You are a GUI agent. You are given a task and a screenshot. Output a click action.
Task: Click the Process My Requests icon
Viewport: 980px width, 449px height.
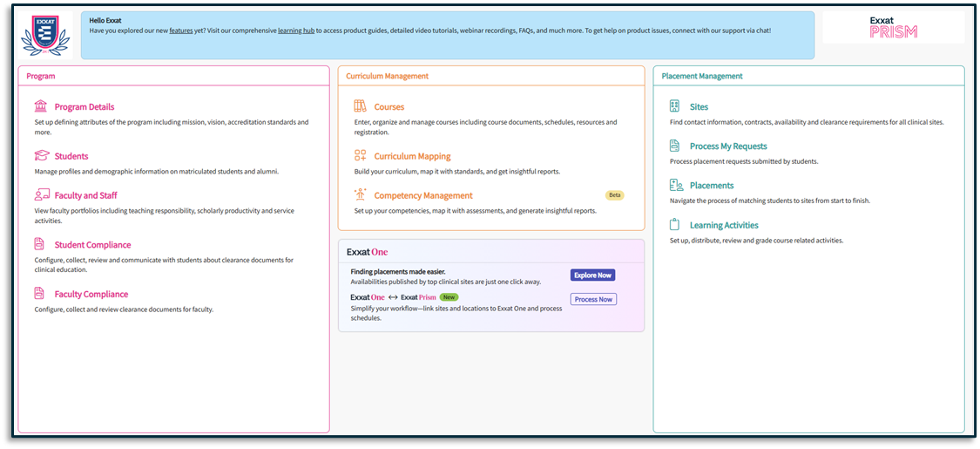coord(675,146)
